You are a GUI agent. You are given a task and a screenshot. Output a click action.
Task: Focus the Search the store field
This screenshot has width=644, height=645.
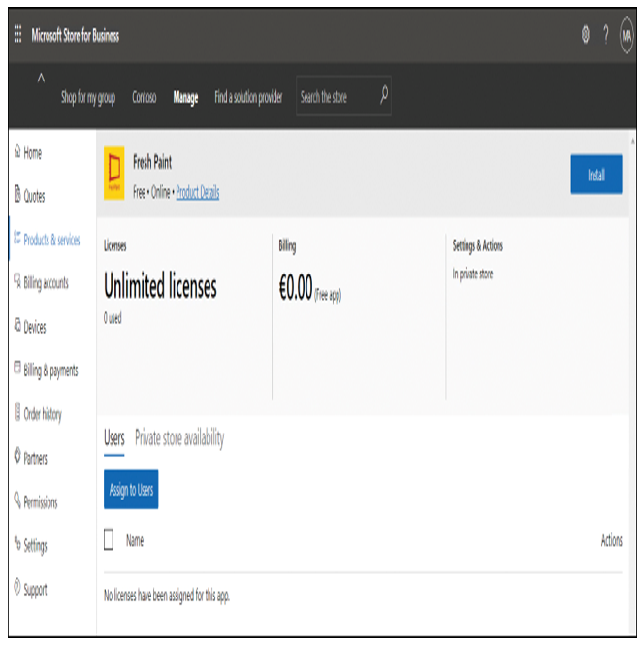tap(343, 96)
